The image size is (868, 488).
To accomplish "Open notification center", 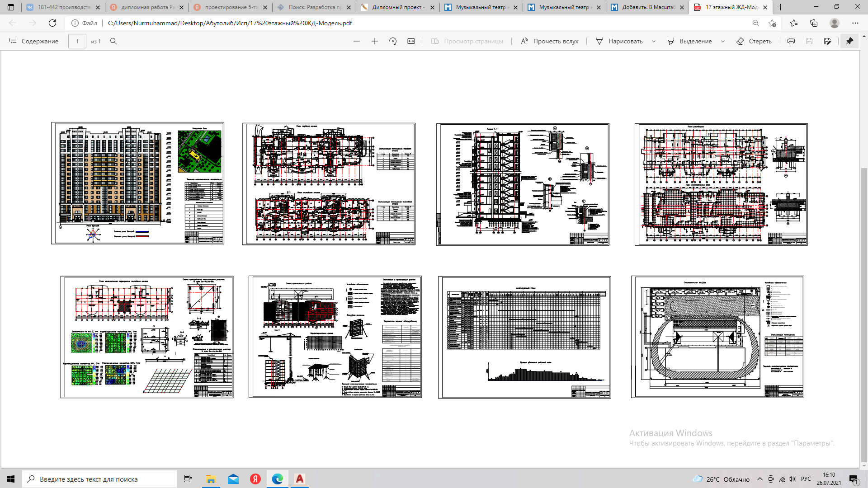I will [854, 479].
